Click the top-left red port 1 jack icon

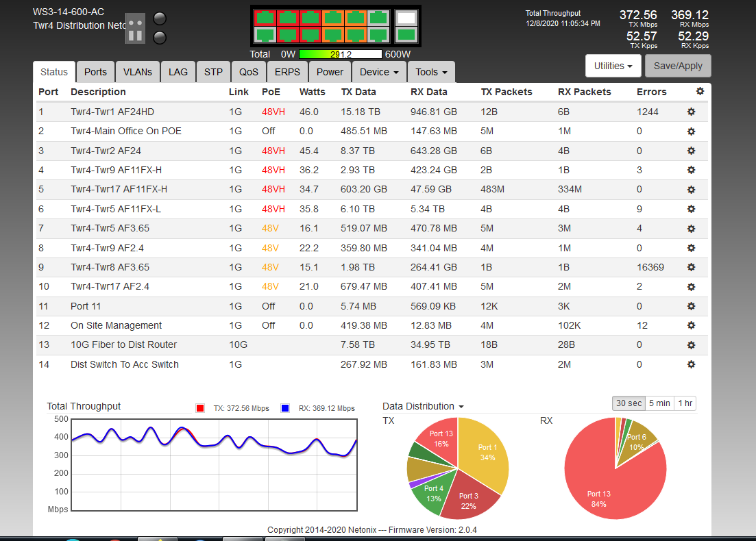tap(265, 18)
